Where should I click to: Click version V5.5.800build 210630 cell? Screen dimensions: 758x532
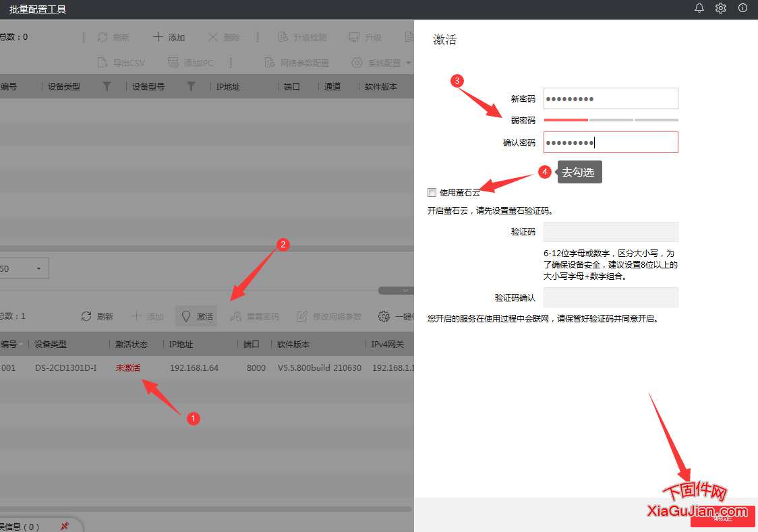(x=320, y=367)
